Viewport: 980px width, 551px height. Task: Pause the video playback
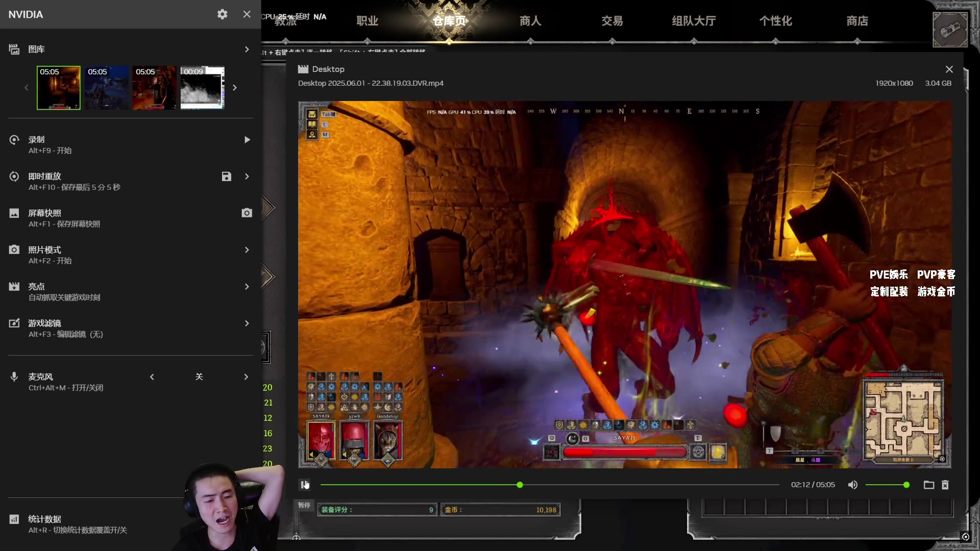click(x=305, y=485)
